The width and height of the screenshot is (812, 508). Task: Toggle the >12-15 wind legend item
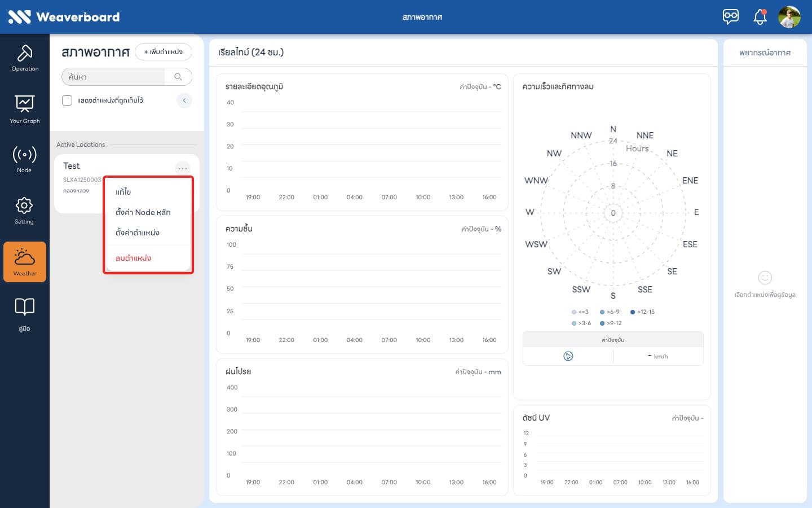(x=642, y=312)
